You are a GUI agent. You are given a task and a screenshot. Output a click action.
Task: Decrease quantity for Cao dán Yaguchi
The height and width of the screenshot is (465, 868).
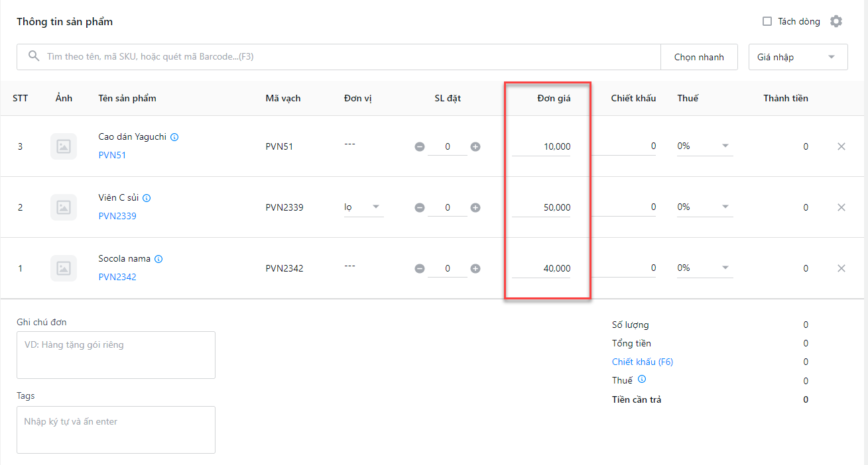coord(420,146)
